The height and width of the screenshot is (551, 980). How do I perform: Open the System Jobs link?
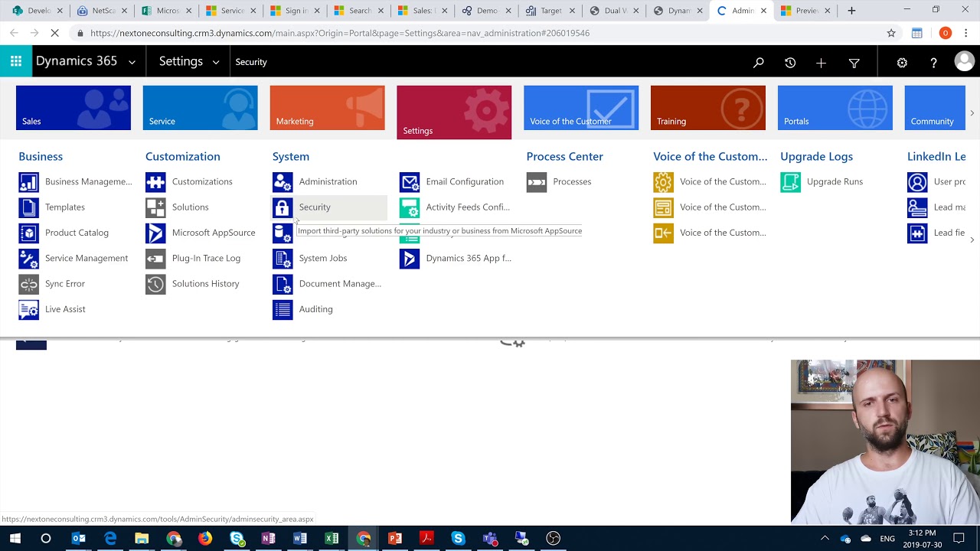pos(323,259)
